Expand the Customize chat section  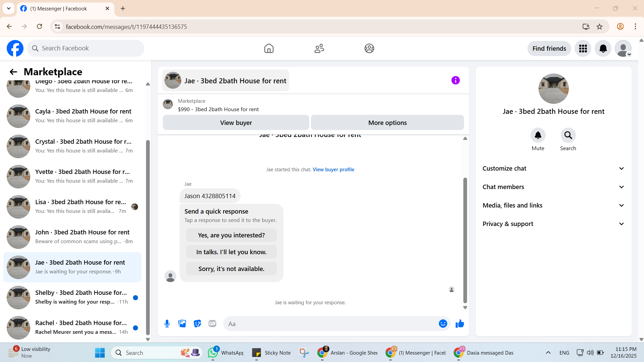pos(553,169)
